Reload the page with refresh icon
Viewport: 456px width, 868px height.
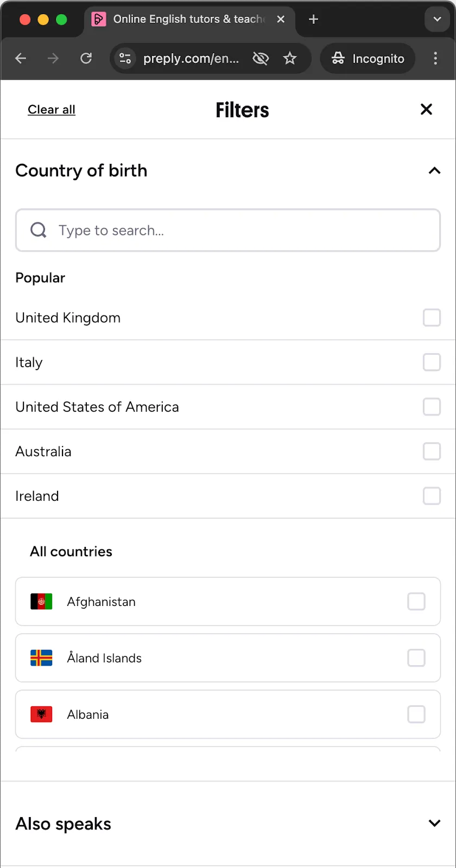pos(86,59)
